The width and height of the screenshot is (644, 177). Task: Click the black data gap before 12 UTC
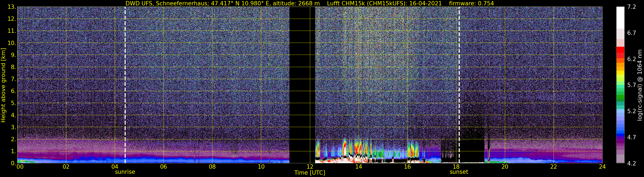pos(302,85)
